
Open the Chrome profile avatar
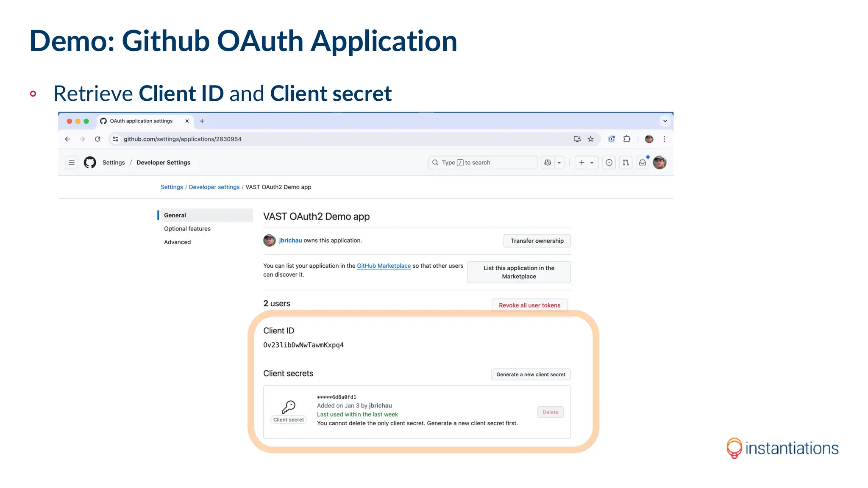tap(649, 139)
